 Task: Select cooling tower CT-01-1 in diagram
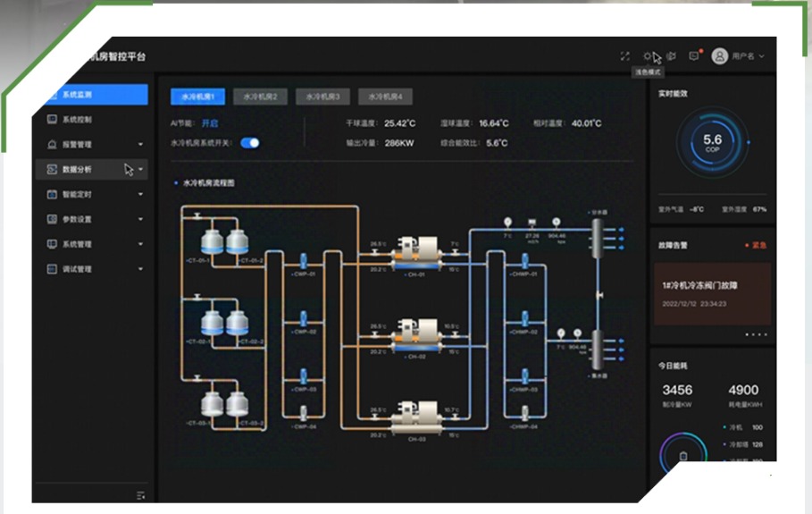(x=211, y=242)
